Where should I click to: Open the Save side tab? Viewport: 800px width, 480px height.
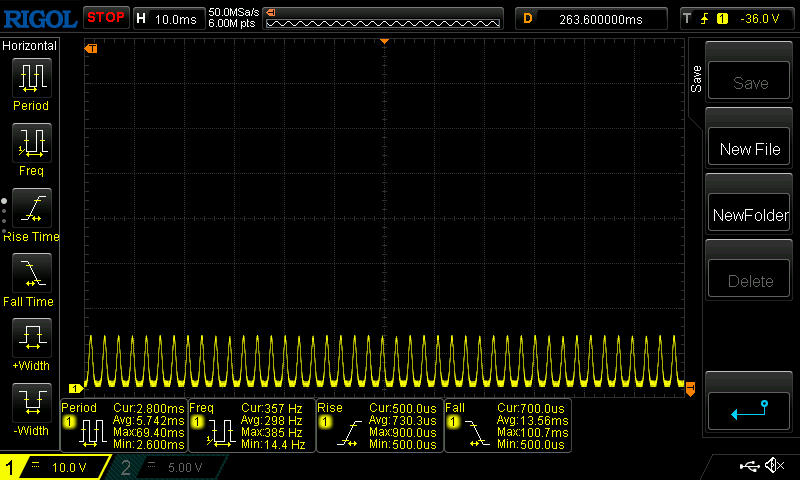click(x=696, y=80)
